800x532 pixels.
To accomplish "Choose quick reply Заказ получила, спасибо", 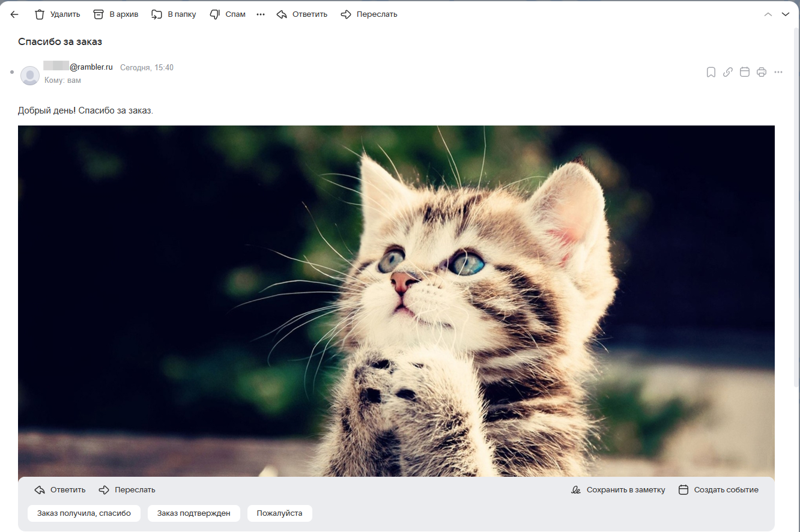I will click(x=84, y=513).
